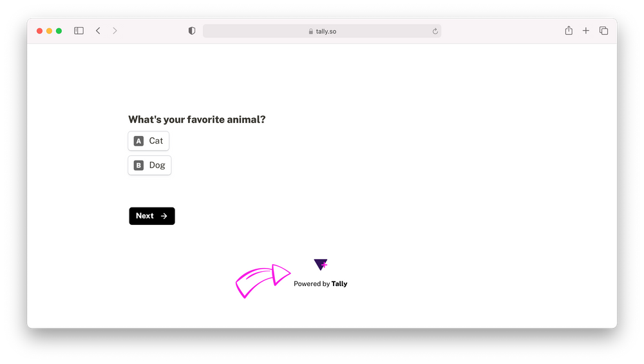Minimize the Safari window with yellow button
This screenshot has height=364, width=644.
point(50,31)
